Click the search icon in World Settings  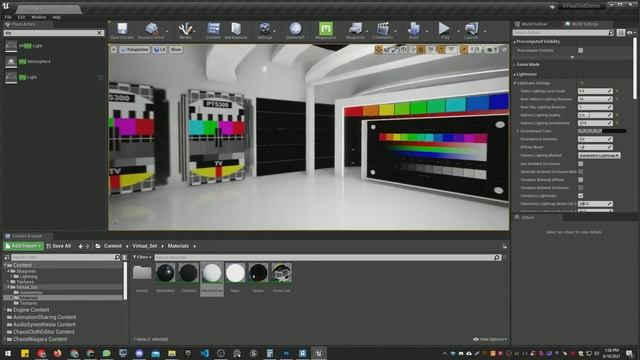[x=611, y=33]
